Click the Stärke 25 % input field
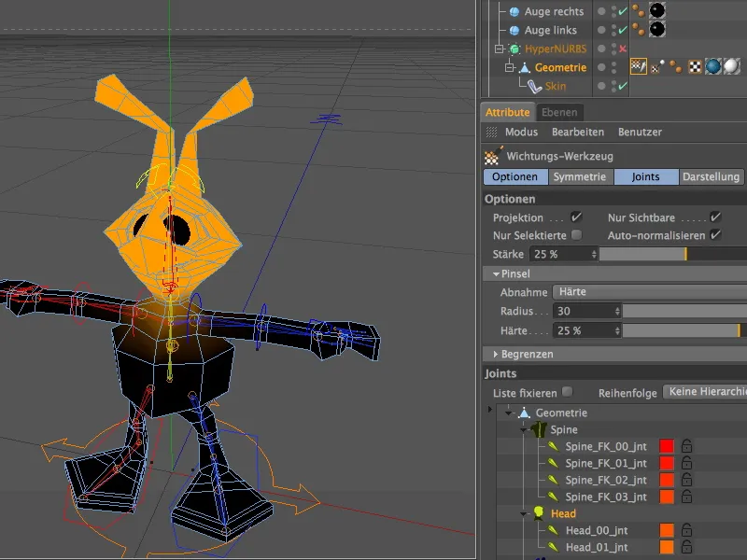The width and height of the screenshot is (747, 560). click(564, 254)
